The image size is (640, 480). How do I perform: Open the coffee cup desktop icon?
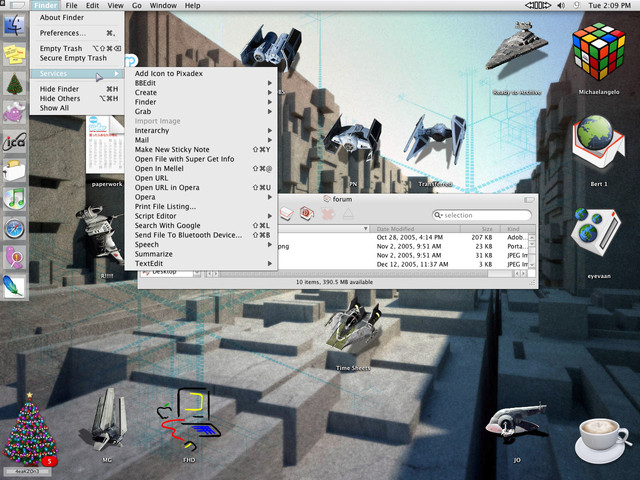coord(601,440)
